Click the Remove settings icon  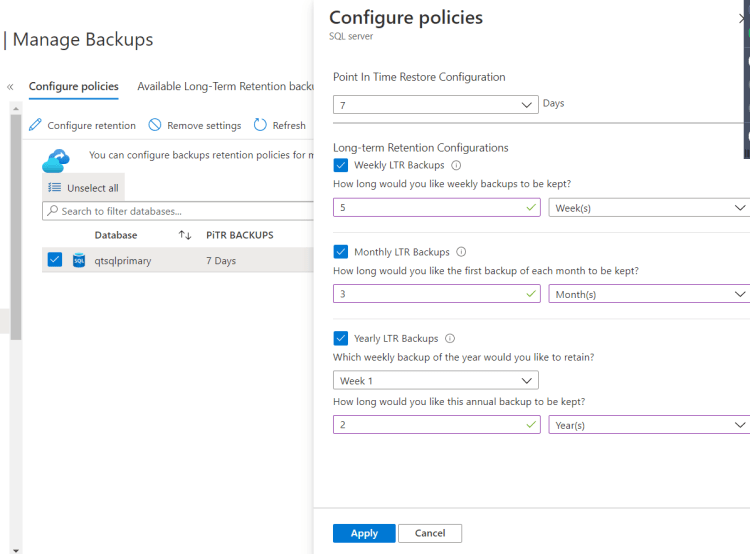tap(155, 125)
